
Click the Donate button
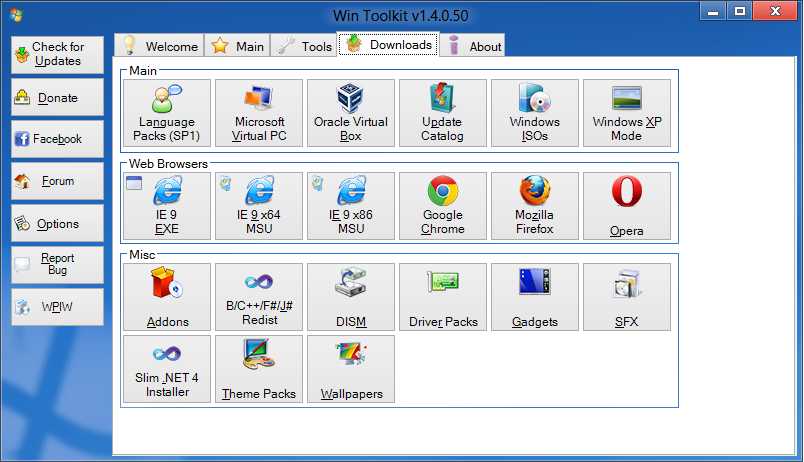click(x=57, y=97)
